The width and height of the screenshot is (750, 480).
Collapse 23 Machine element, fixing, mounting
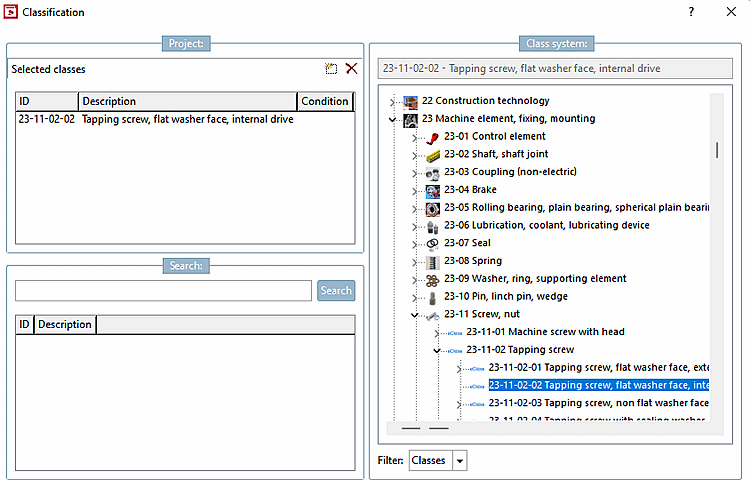coord(392,120)
